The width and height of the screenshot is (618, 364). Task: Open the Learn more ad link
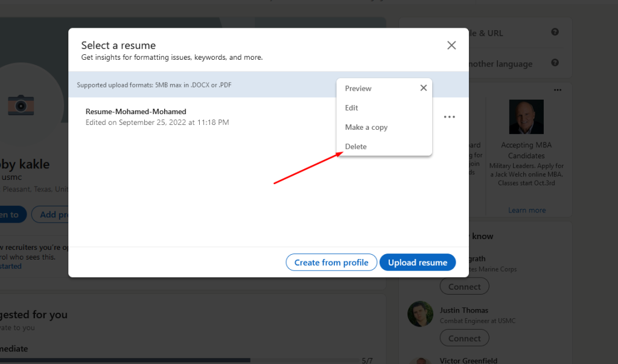tap(526, 210)
